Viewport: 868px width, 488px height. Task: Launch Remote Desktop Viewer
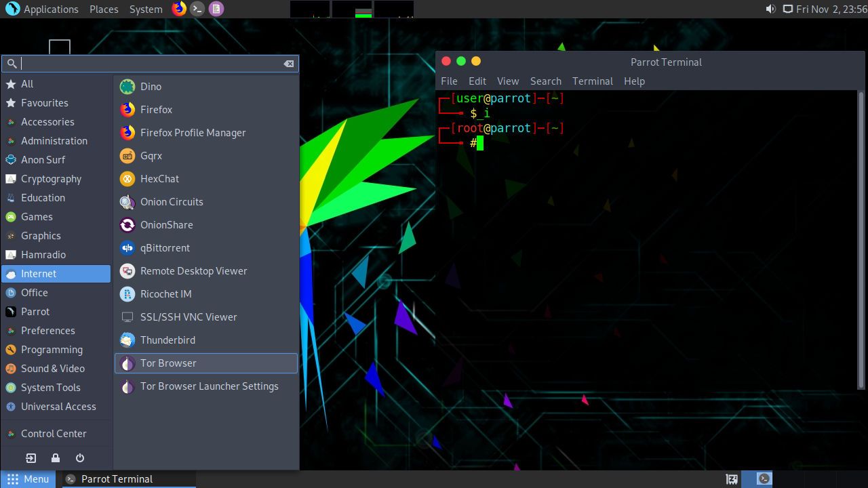[206, 270]
